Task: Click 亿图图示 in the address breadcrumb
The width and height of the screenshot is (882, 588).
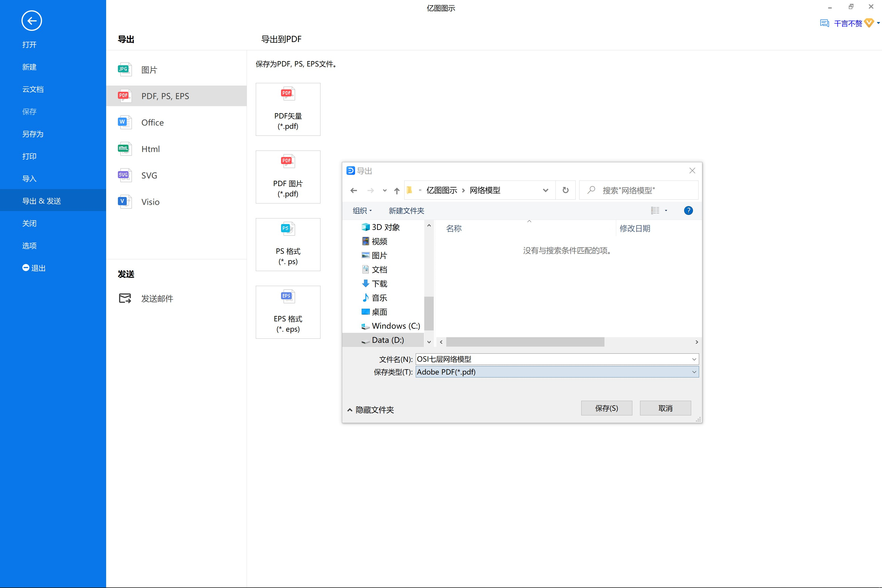Action: click(442, 190)
